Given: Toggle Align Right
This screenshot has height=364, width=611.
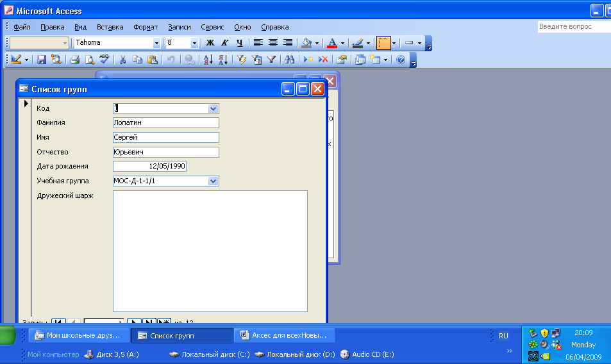Looking at the screenshot, I should coord(288,43).
